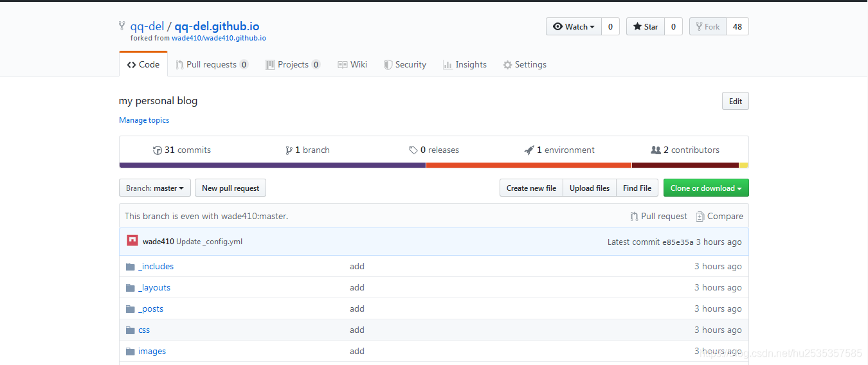
Task: Click the people icon beside 2 contributors
Action: pos(656,150)
